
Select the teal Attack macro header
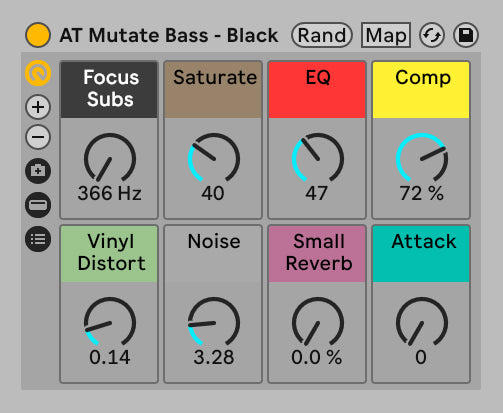421,254
